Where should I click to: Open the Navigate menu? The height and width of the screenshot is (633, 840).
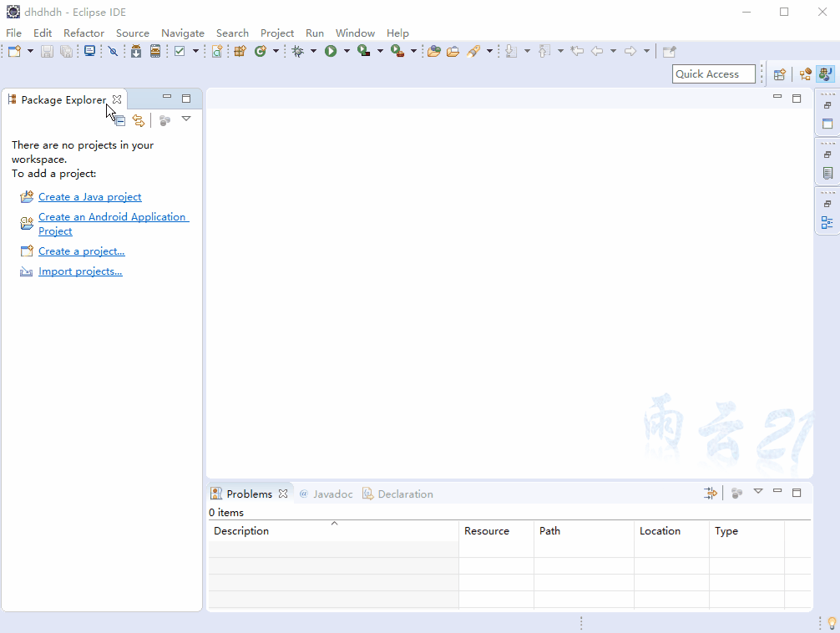coord(183,33)
